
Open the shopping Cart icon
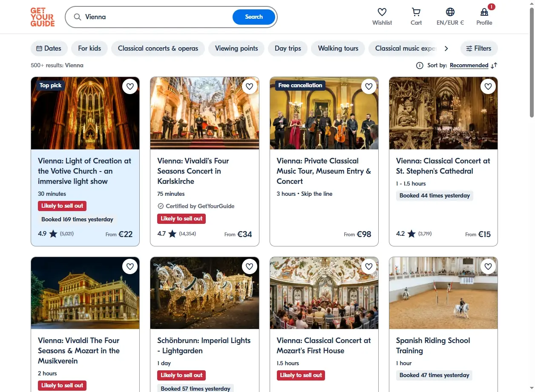[416, 12]
